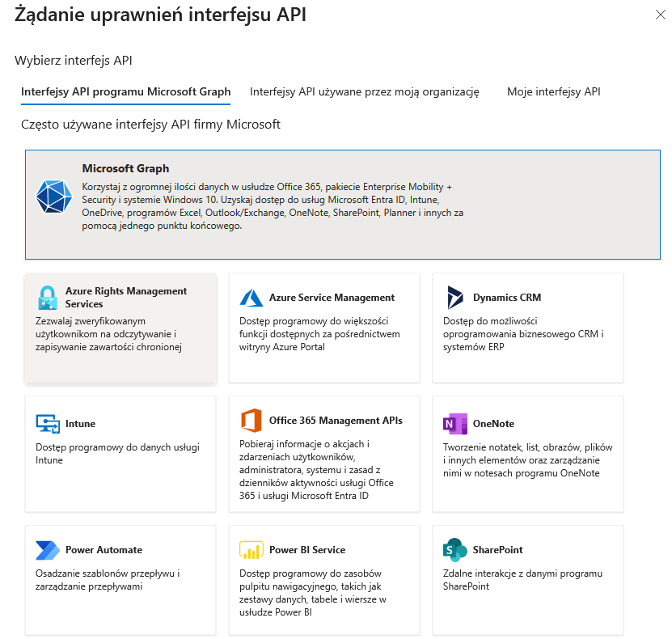The height and width of the screenshot is (639, 672).
Task: Click the yellow Power BI icon
Action: tap(251, 550)
